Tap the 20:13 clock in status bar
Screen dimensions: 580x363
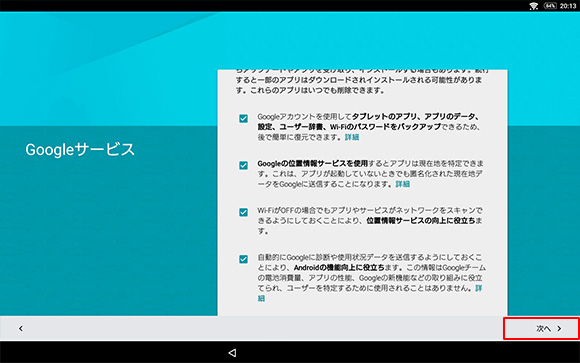568,6
